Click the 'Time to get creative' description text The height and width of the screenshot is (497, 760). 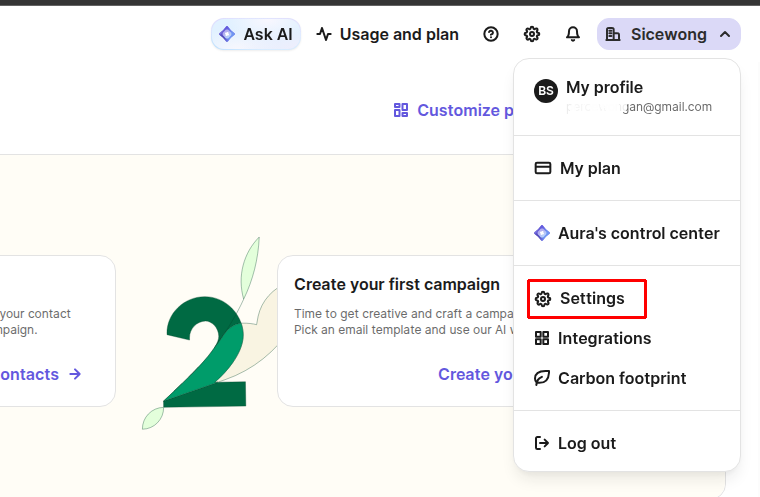coord(403,322)
